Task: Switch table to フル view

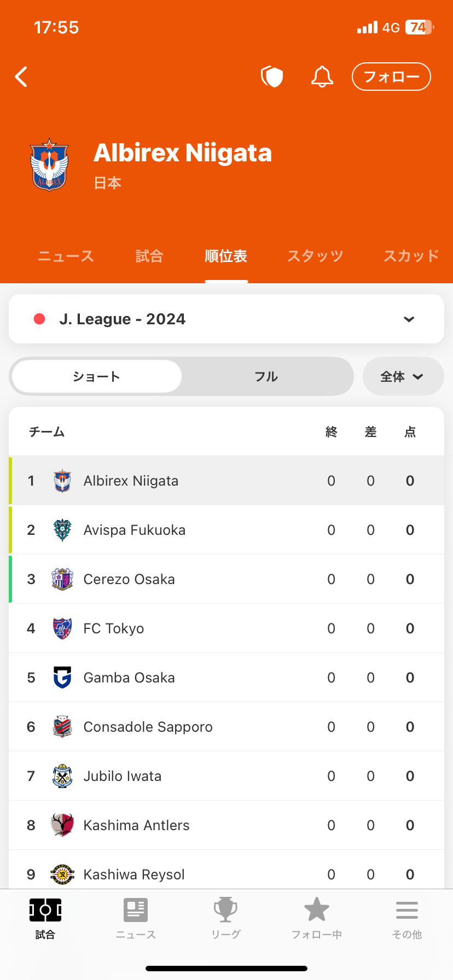Action: (x=266, y=376)
